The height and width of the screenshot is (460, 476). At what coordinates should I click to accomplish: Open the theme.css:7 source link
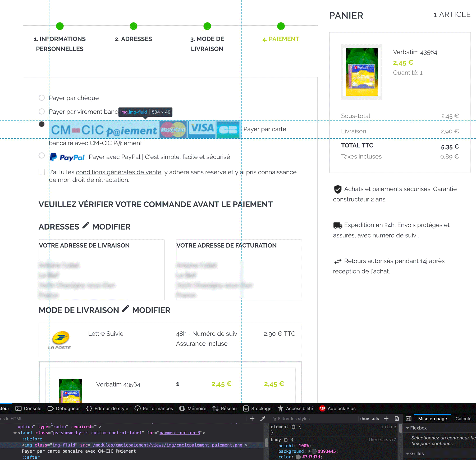(382, 440)
